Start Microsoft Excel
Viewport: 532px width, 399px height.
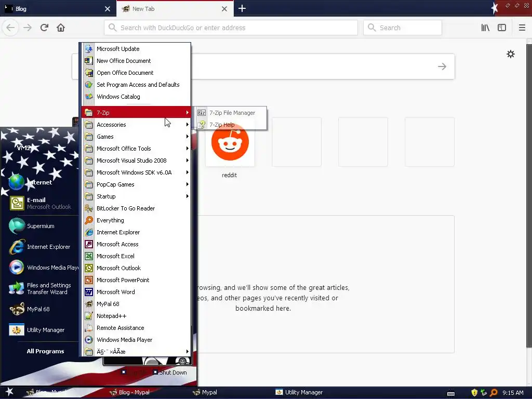click(x=136, y=256)
